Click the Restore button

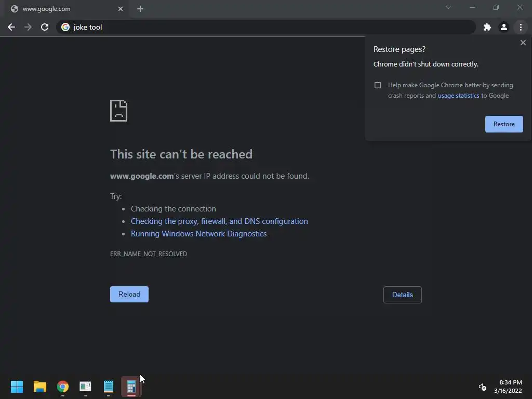[504, 124]
